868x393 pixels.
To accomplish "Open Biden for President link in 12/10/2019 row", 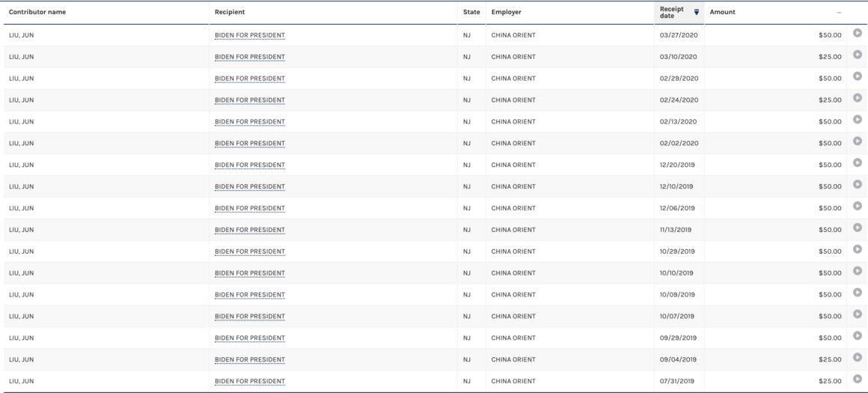I will (x=249, y=186).
